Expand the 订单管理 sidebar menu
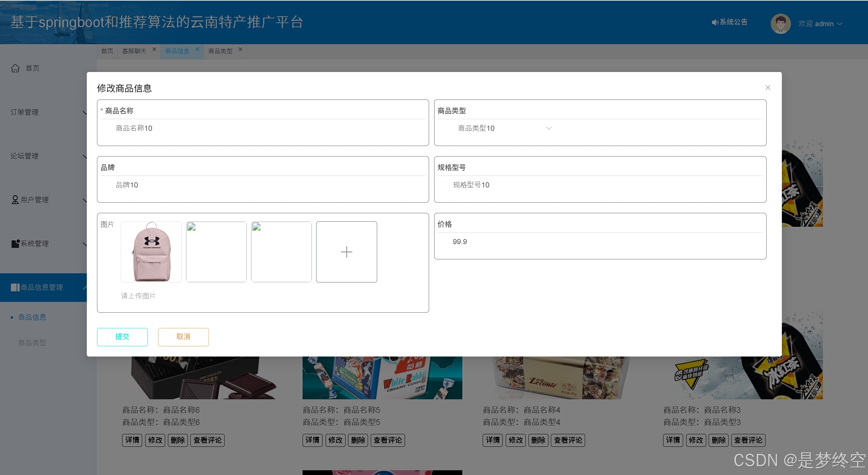This screenshot has height=475, width=868. coord(24,112)
